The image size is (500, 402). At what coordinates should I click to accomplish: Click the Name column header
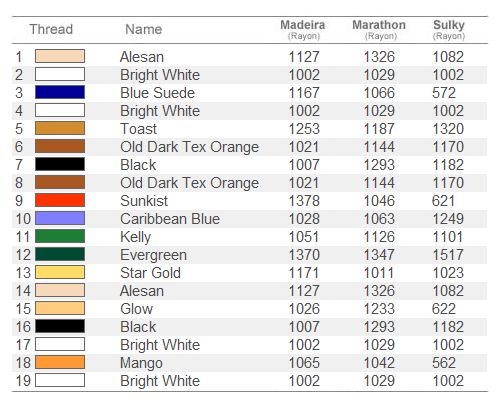pos(144,29)
